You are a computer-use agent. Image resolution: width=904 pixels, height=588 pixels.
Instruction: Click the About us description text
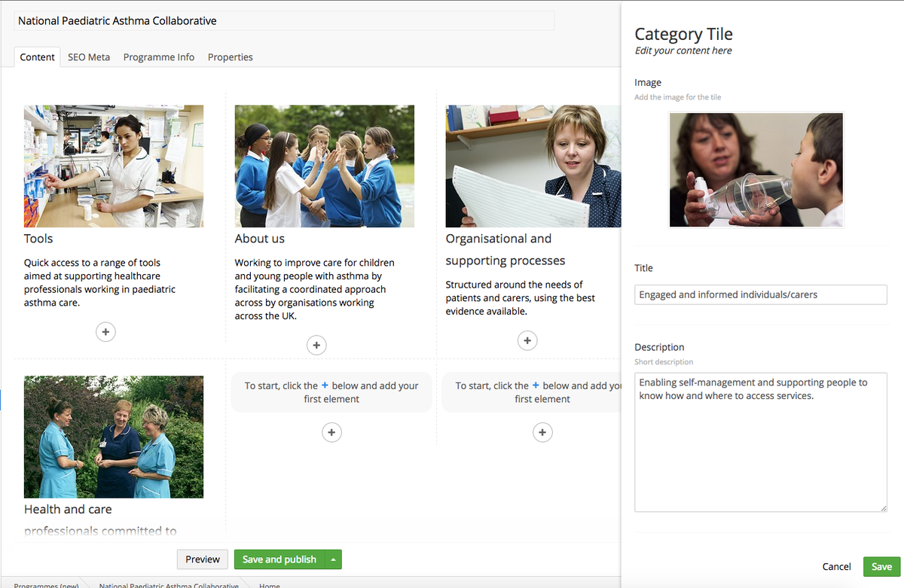(x=315, y=290)
